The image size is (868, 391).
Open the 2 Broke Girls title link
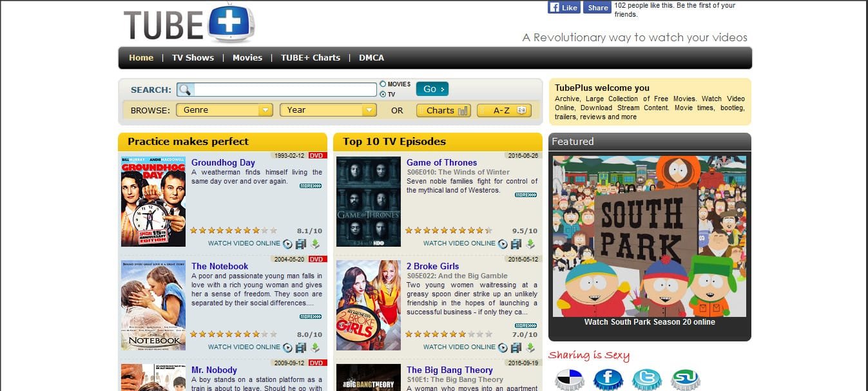[433, 266]
